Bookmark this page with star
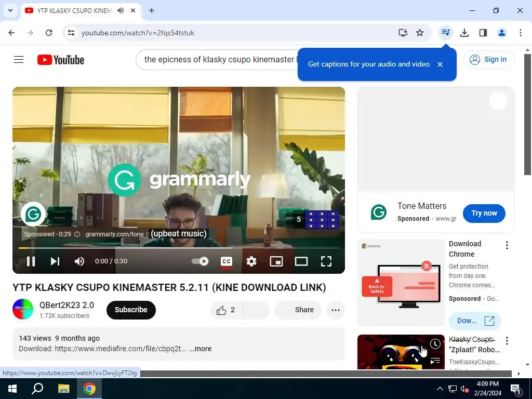 tap(420, 33)
